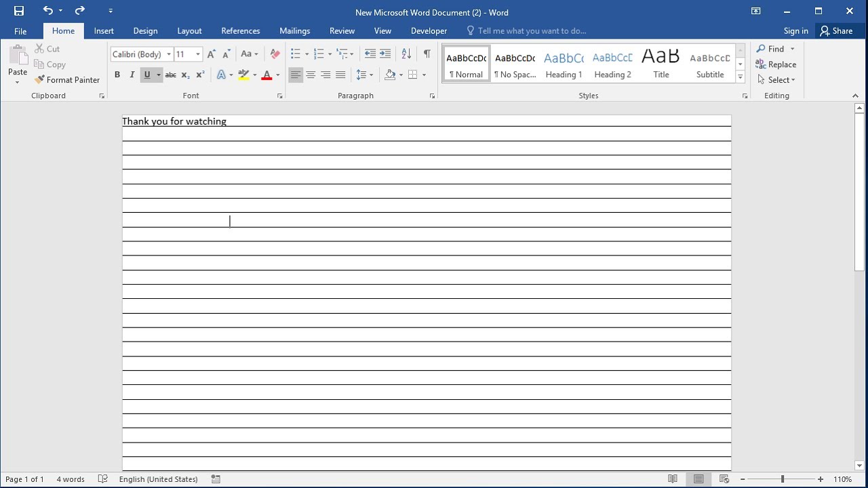Toggle Underline formatting
The width and height of the screenshot is (868, 488).
(x=147, y=75)
